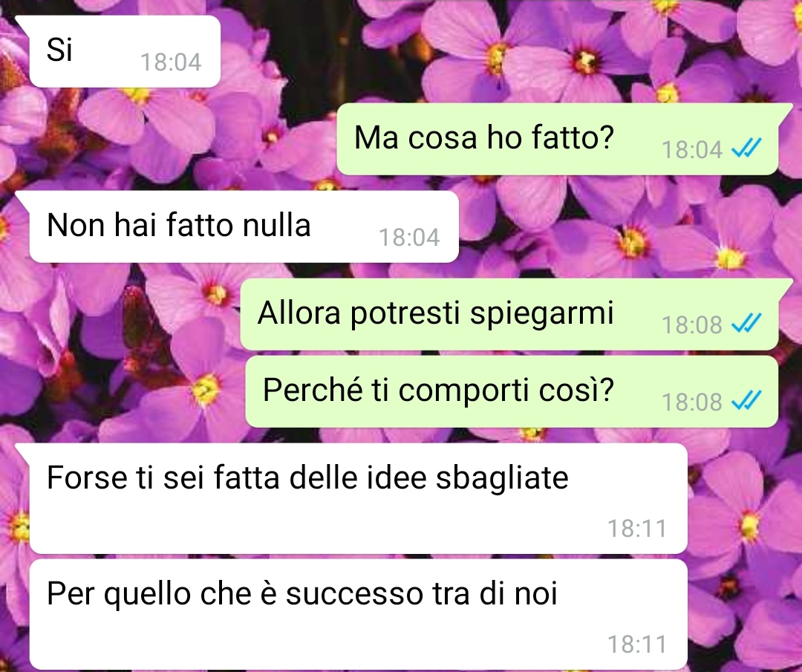802x672 pixels.
Task: Tap the 18:04 timestamp on the 'Si' message
Action: [171, 62]
